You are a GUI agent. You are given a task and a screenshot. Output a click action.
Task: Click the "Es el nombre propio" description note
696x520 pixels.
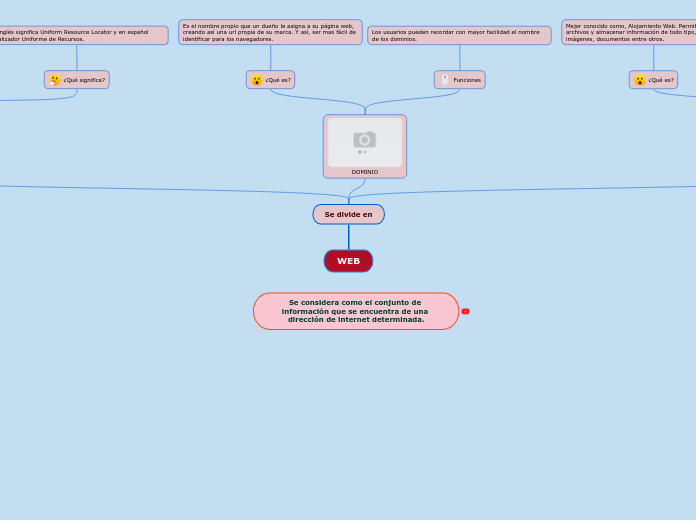pyautogui.click(x=270, y=32)
